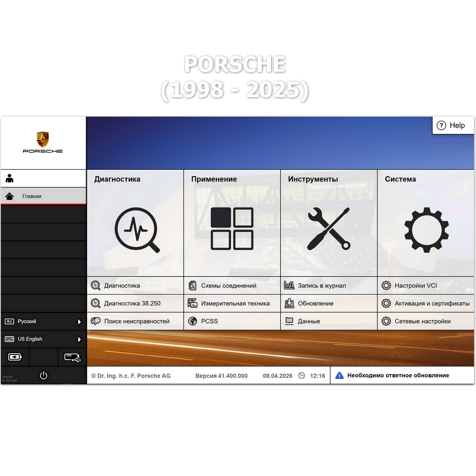Click the Porsche crest logo

(x=43, y=140)
